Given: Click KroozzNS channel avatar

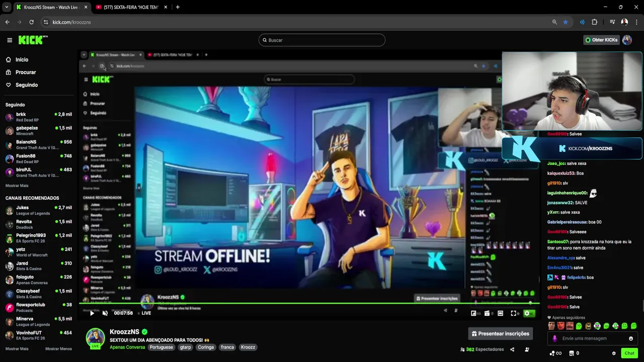Looking at the screenshot, I should (x=95, y=337).
